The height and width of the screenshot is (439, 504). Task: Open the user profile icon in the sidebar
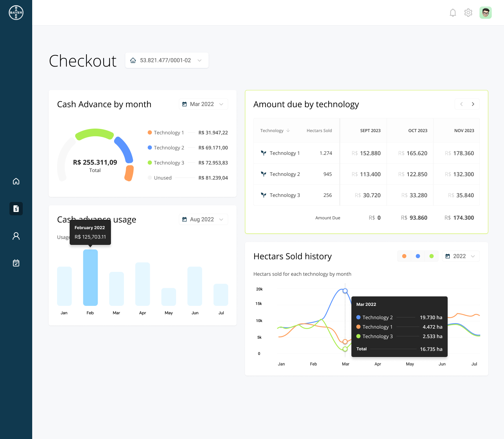point(16,236)
